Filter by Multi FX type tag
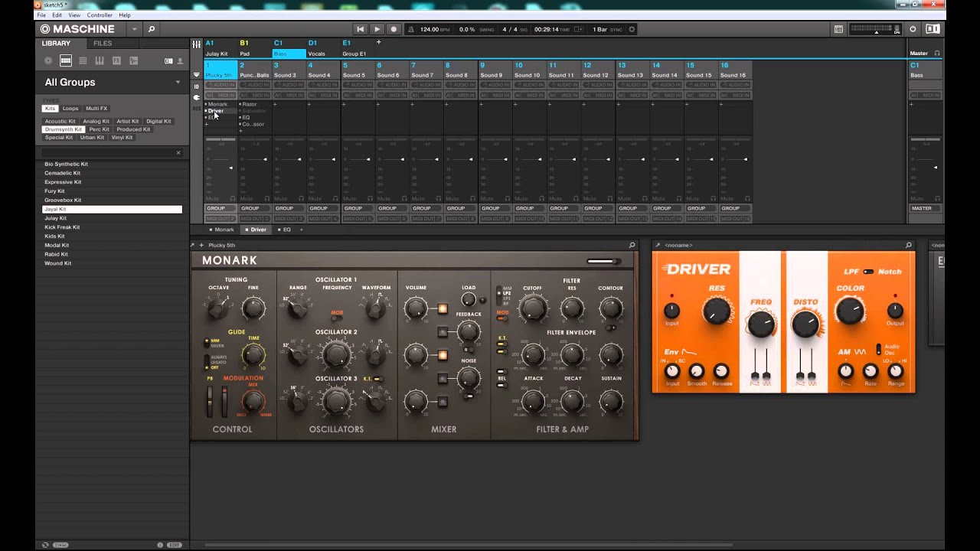 click(96, 108)
